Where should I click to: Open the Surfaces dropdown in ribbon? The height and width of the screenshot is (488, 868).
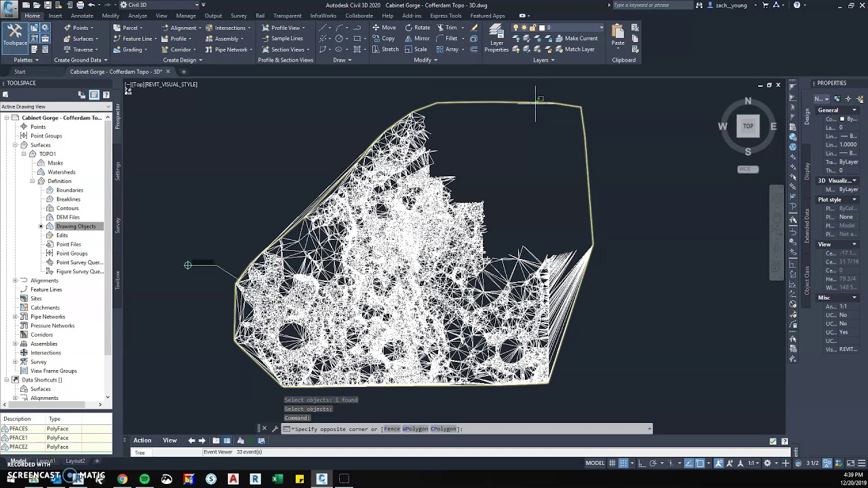point(82,39)
